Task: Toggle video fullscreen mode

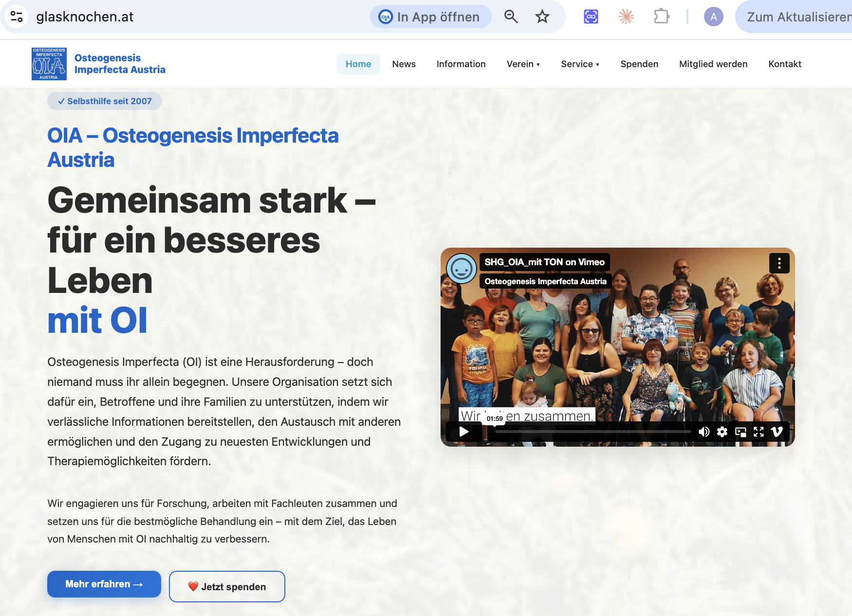Action: coord(759,432)
